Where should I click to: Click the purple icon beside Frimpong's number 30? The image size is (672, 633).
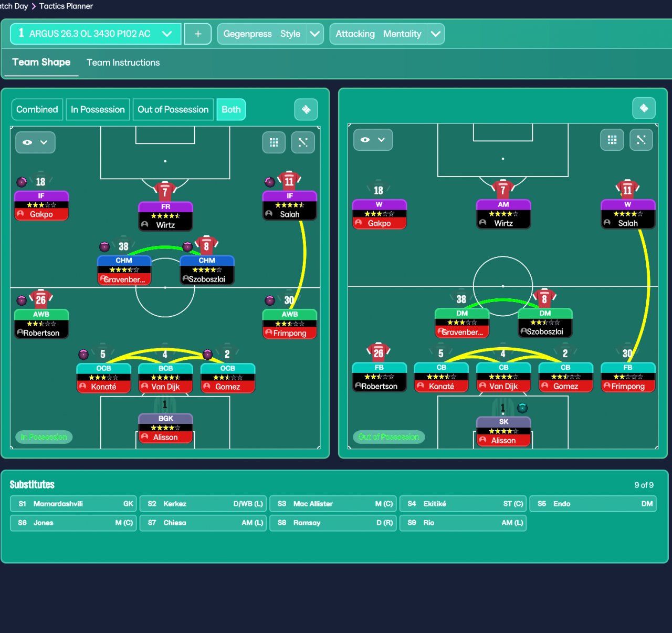coord(270,300)
